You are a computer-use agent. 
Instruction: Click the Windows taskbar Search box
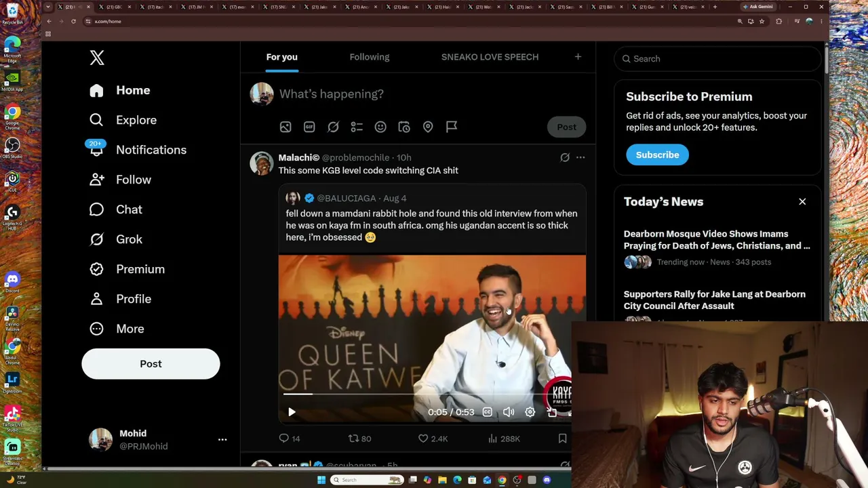pos(367,480)
